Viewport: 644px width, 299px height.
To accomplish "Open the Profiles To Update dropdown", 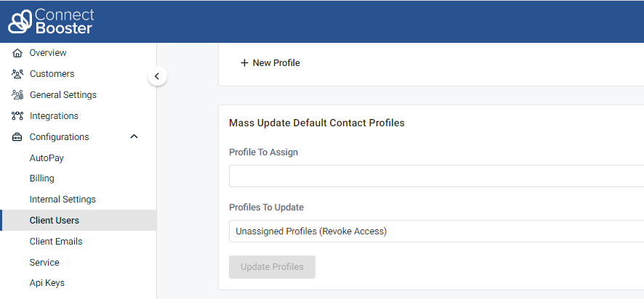I will [x=436, y=232].
